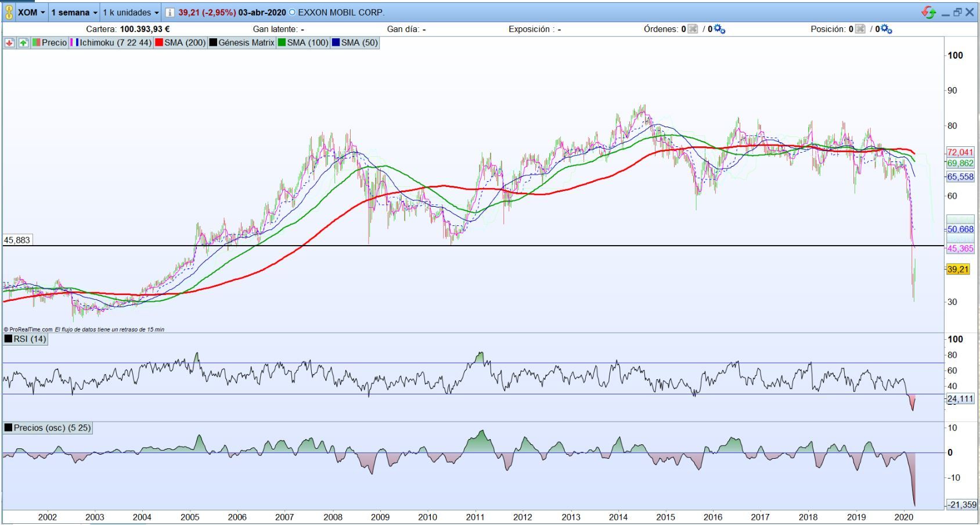Click the 2008 label on time axis
Screen dimensions: 980x525
tap(333, 517)
